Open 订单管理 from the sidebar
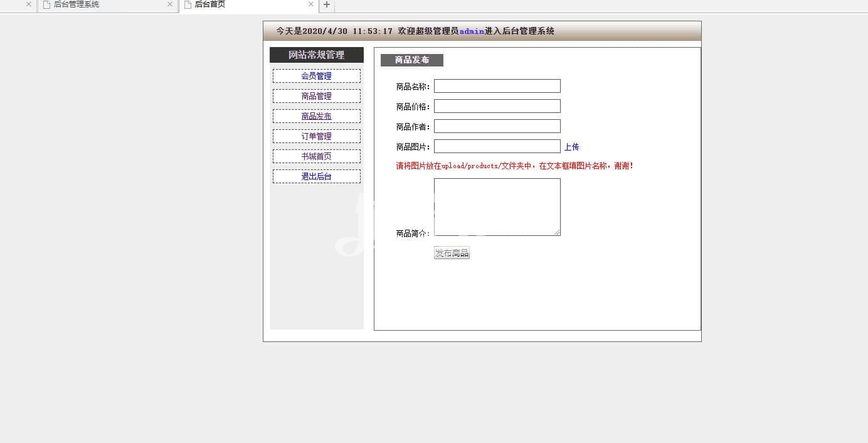Image resolution: width=868 pixels, height=443 pixels. coord(316,136)
